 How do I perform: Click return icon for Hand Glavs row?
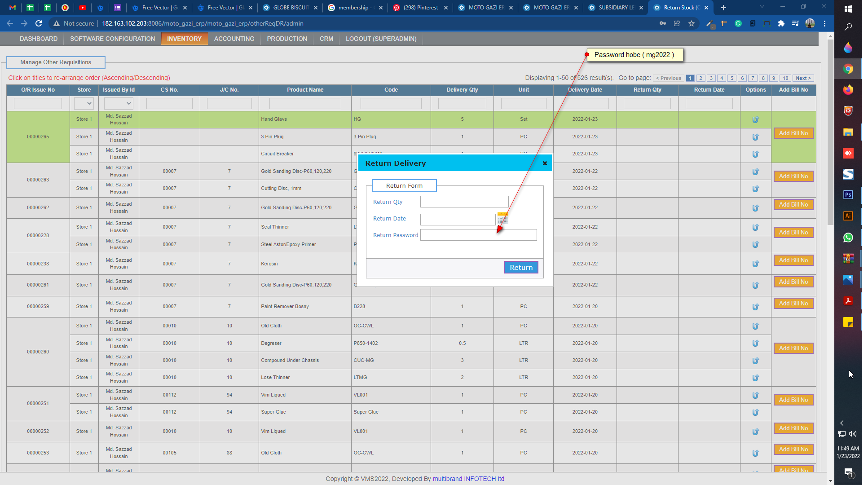tap(755, 119)
